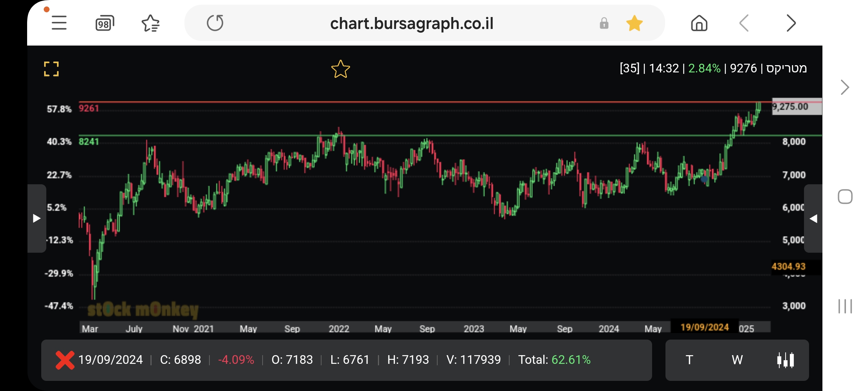868x391 pixels.
Task: Open the tabs counter showing 98
Action: coord(105,24)
